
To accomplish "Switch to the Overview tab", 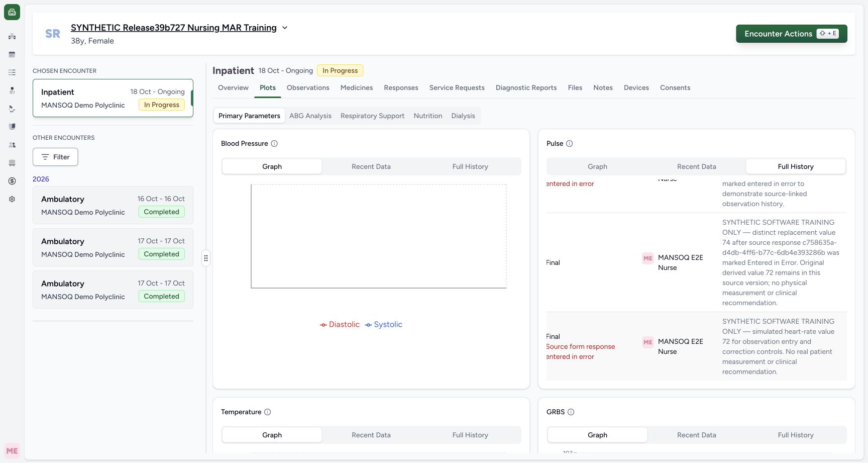I will 233,87.
